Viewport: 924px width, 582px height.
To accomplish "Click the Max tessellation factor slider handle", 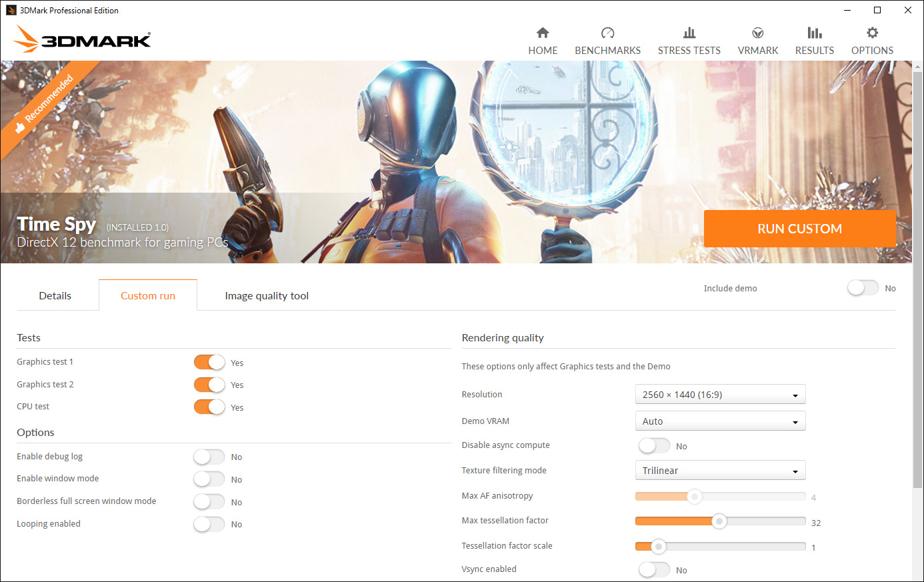I will [719, 521].
